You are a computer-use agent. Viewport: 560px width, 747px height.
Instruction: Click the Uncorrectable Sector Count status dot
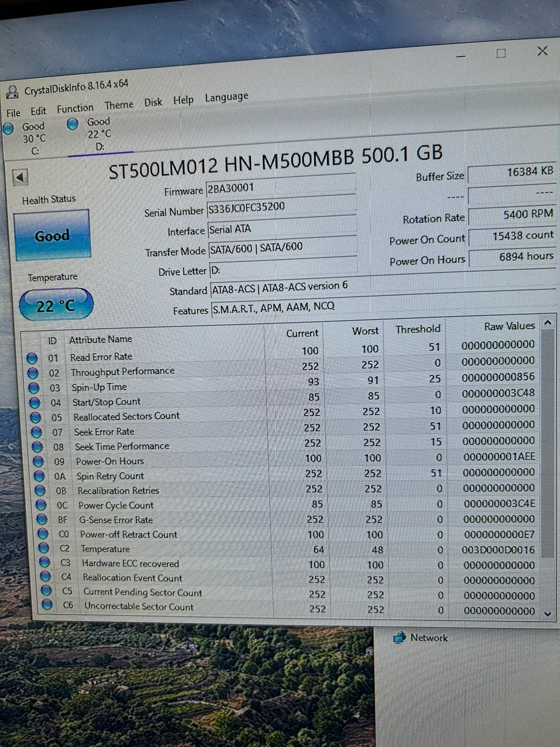pos(47,604)
